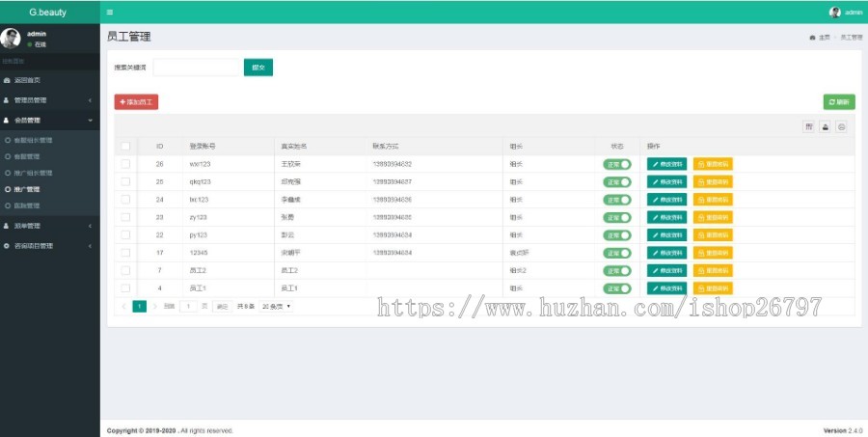868x437 pixels.
Task: Tick checkbox for row ID 24
Action: pos(125,200)
